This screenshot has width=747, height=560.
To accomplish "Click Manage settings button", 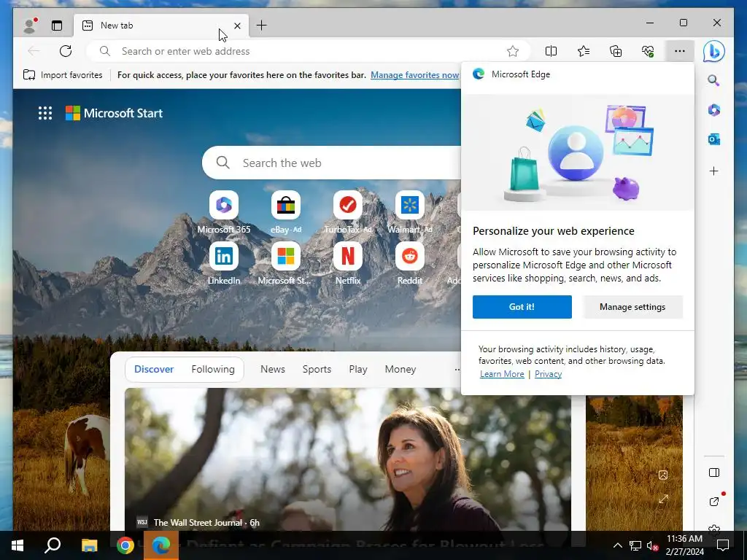I will click(x=632, y=307).
